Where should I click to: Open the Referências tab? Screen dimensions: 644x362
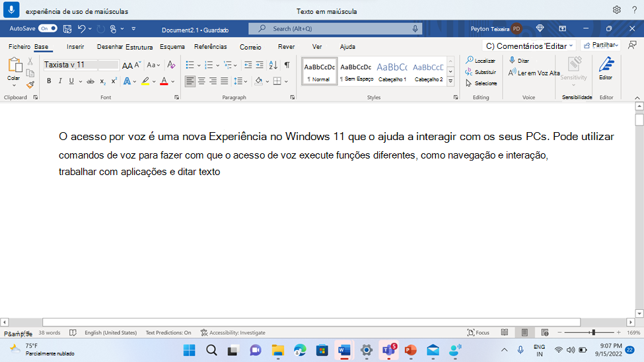tap(210, 47)
